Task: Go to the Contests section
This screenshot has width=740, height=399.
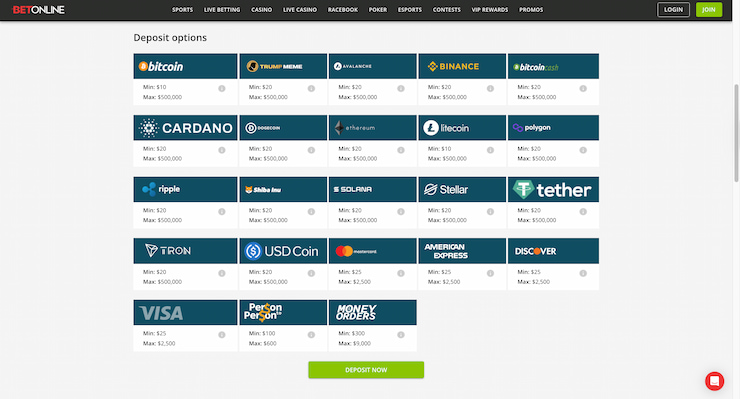Action: 446,9
